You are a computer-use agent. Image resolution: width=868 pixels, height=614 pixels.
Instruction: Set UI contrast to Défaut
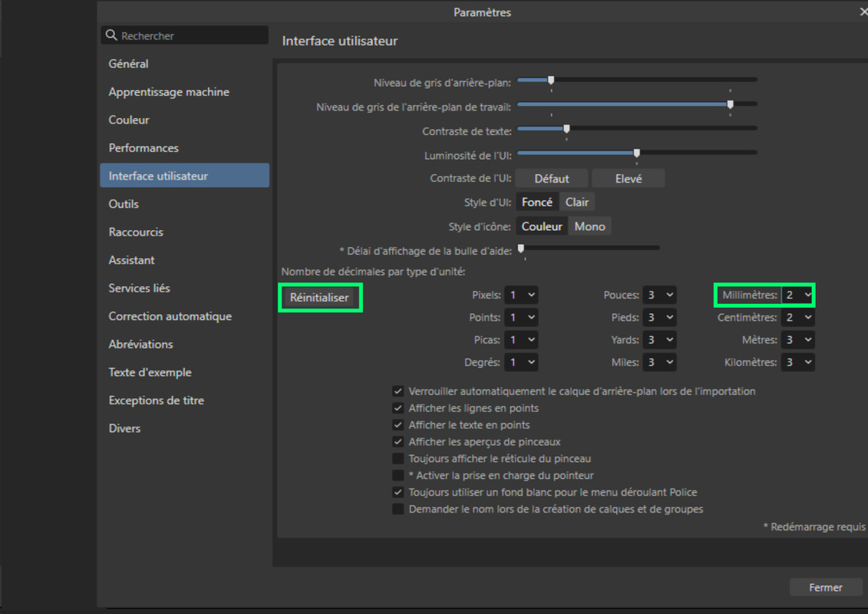pyautogui.click(x=551, y=178)
